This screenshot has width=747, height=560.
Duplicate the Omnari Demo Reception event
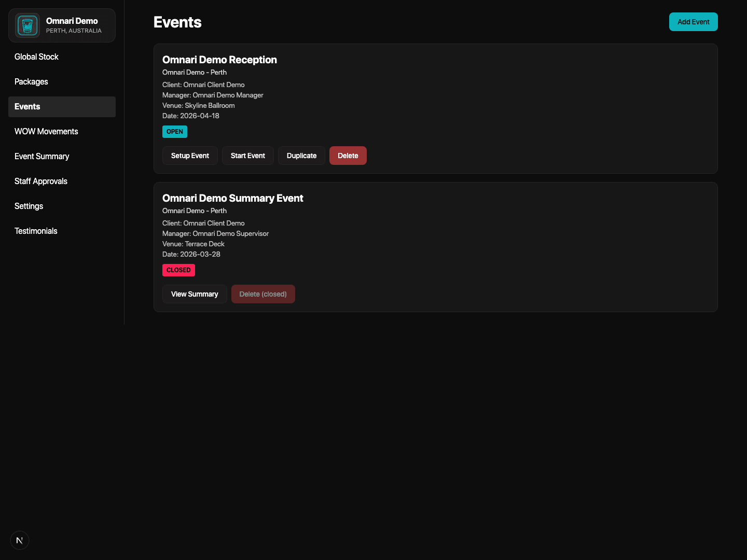point(301,156)
